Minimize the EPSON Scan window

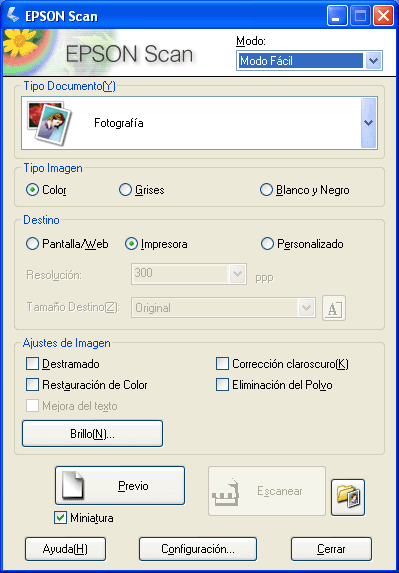coord(337,16)
